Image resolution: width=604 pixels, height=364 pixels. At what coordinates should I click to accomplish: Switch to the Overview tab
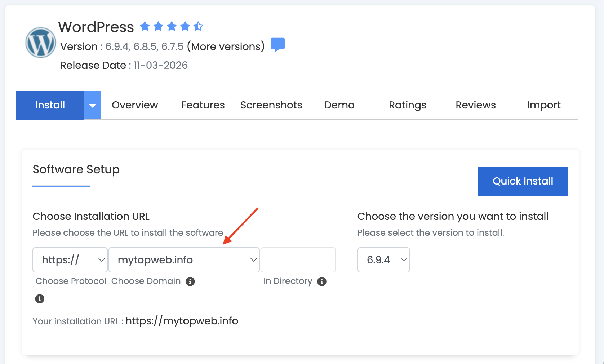[135, 105]
